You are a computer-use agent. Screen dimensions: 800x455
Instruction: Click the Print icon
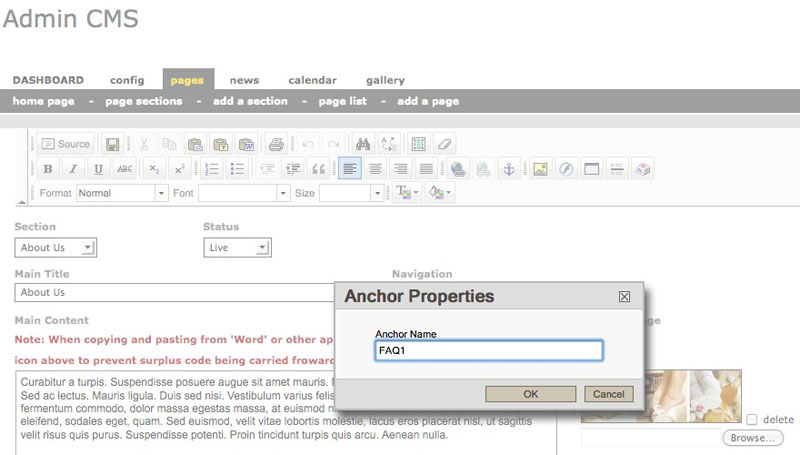tap(276, 144)
